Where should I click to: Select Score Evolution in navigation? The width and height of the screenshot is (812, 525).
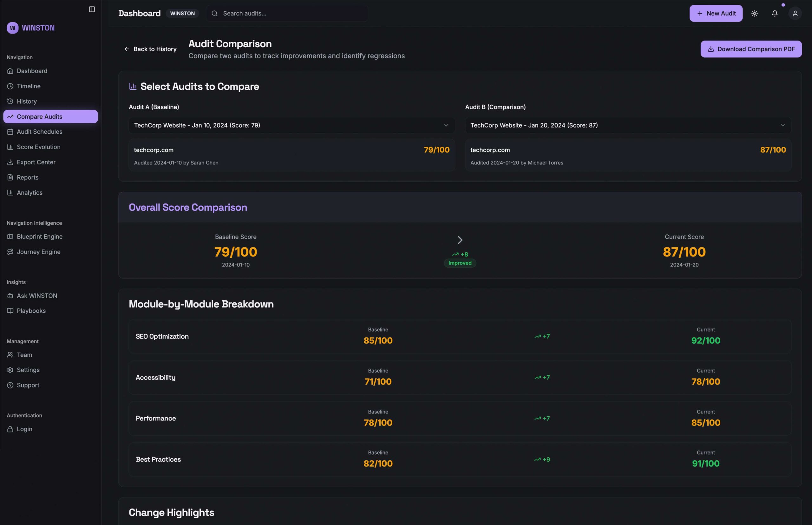38,147
